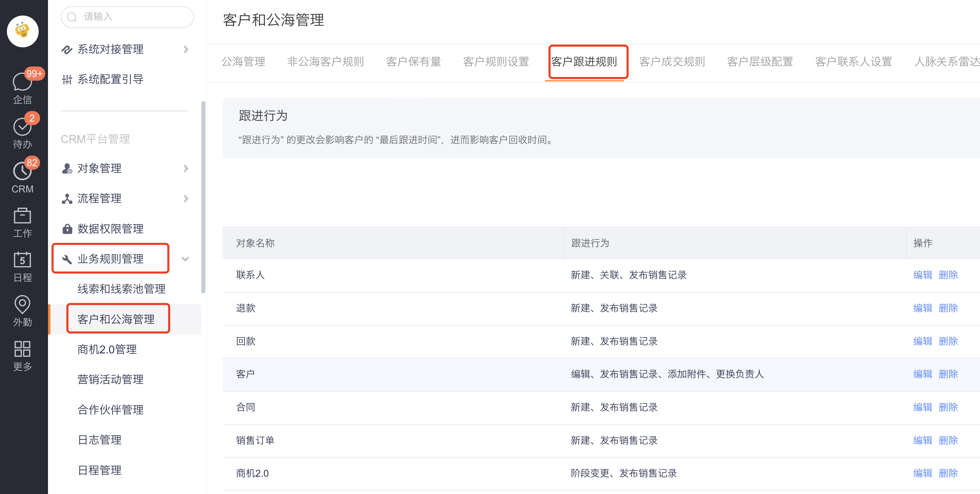Edit the 合同 row
980x494 pixels.
point(923,407)
